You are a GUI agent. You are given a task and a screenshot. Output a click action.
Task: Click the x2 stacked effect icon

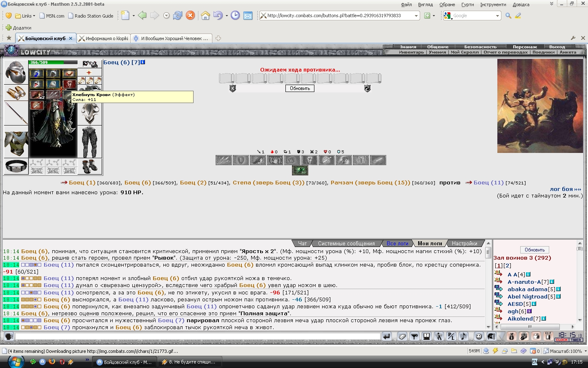(36, 95)
